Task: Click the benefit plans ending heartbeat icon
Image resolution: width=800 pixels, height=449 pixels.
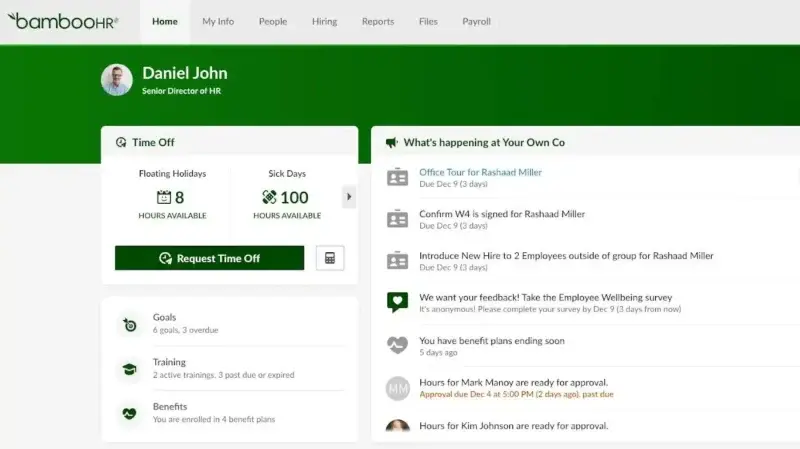Action: coord(397,345)
